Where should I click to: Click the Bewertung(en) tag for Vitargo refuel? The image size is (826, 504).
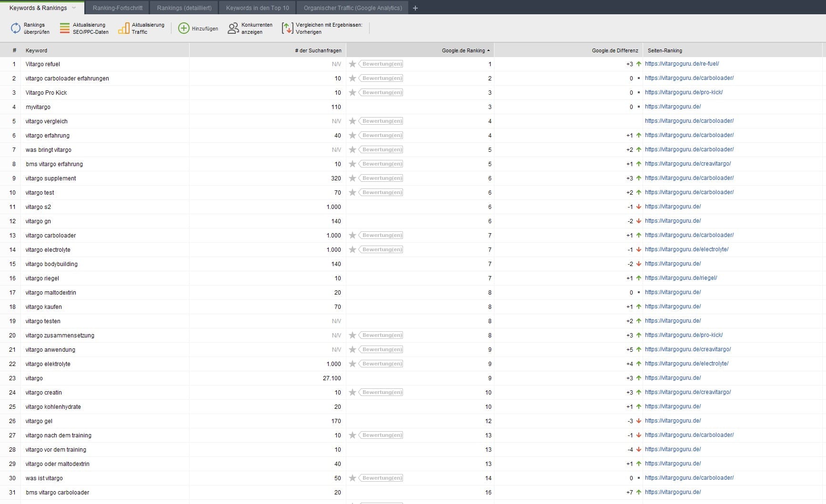pyautogui.click(x=381, y=64)
